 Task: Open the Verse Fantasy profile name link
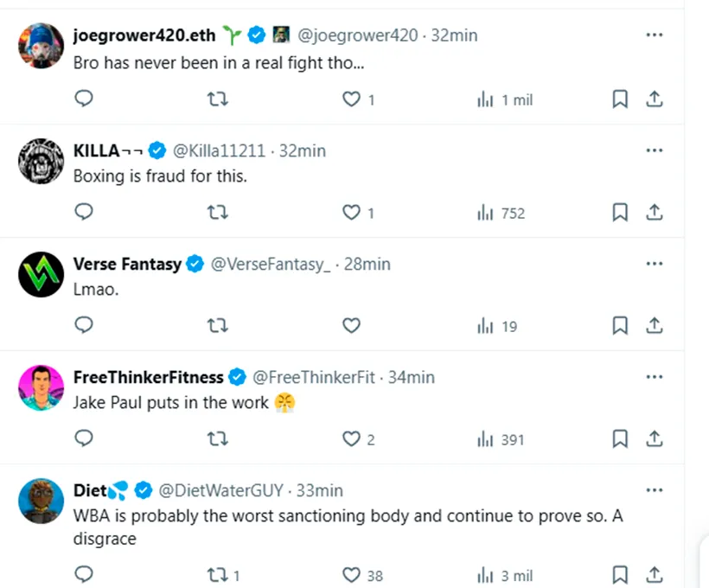point(127,264)
